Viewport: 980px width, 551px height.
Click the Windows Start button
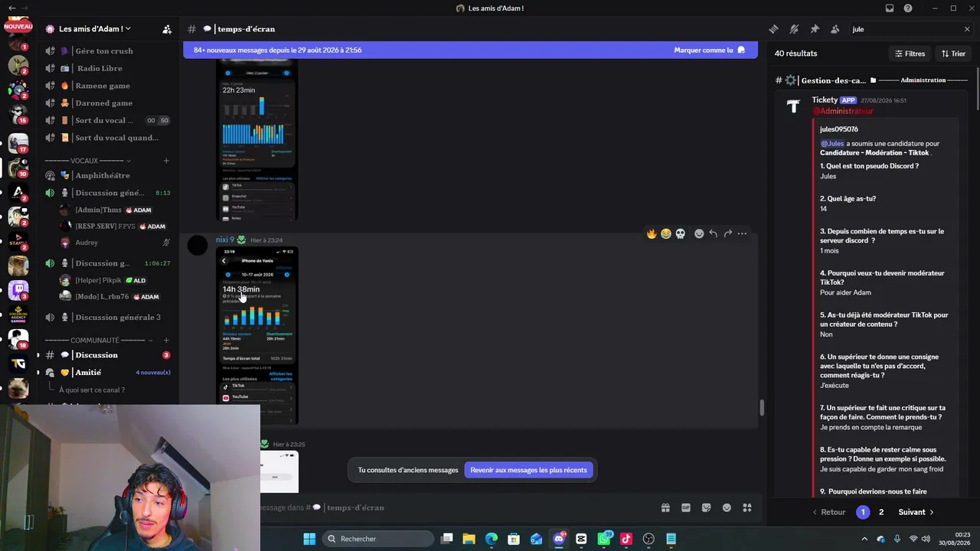click(309, 539)
